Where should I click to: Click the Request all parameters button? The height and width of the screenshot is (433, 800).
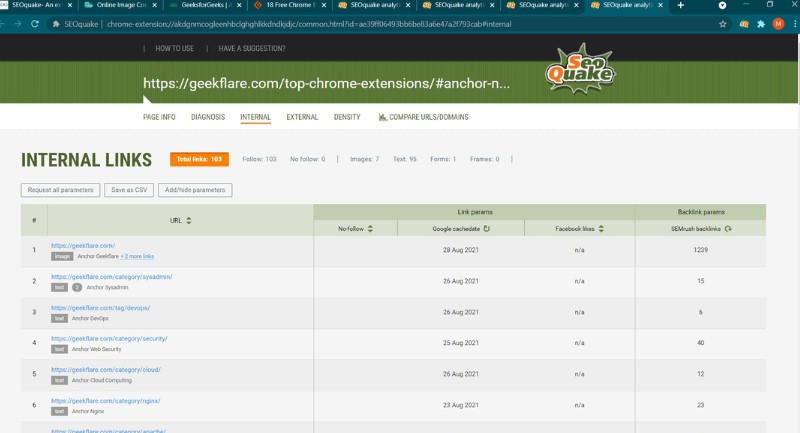pos(60,190)
